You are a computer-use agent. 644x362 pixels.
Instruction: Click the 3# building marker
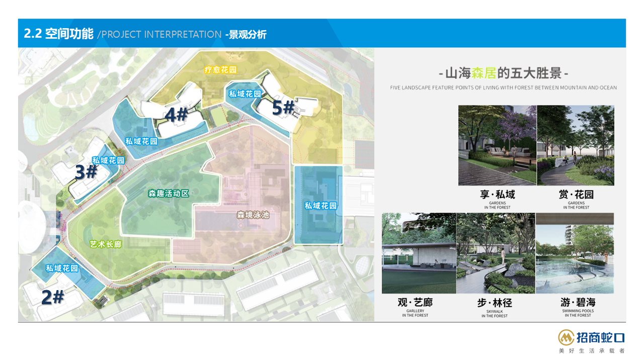pyautogui.click(x=86, y=172)
